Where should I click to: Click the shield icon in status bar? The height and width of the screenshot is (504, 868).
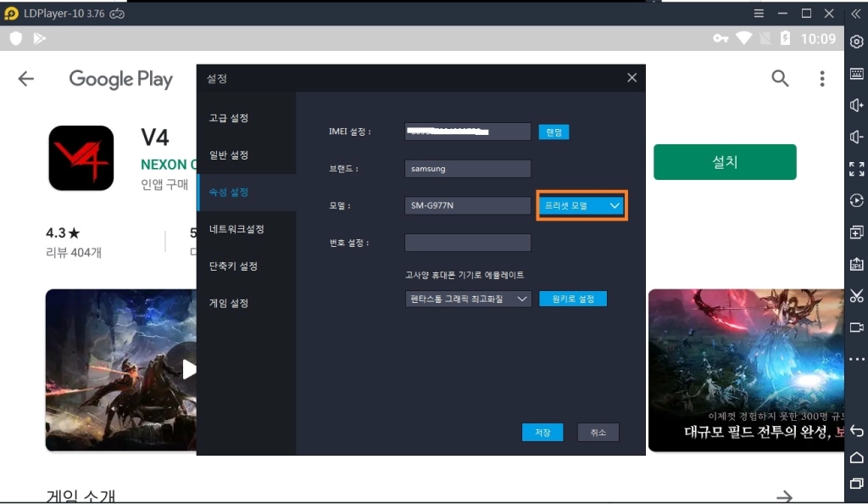point(15,38)
